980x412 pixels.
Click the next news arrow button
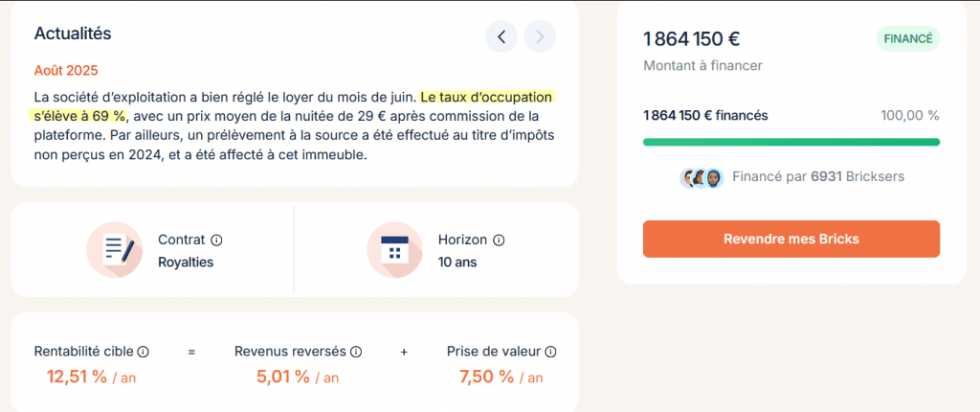click(540, 37)
